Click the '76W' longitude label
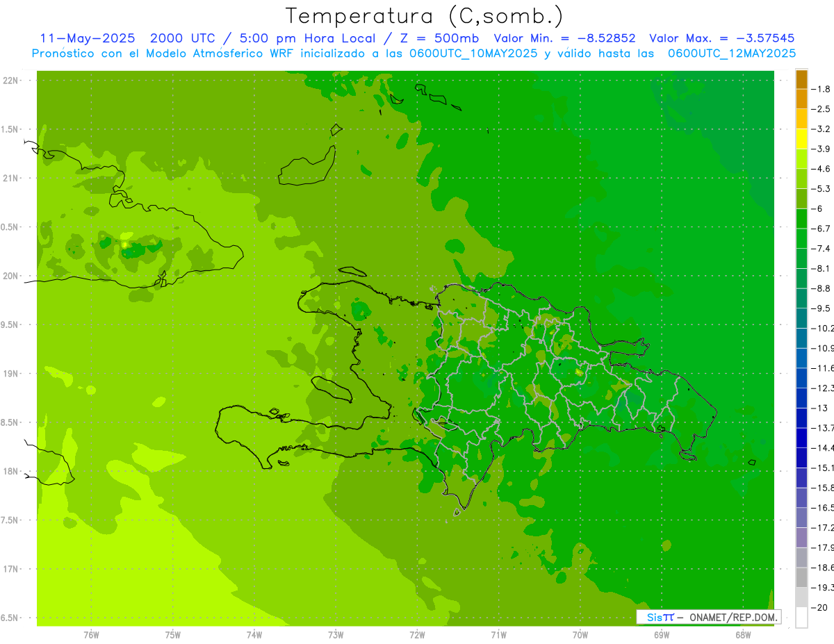The height and width of the screenshot is (644, 834). [x=91, y=635]
